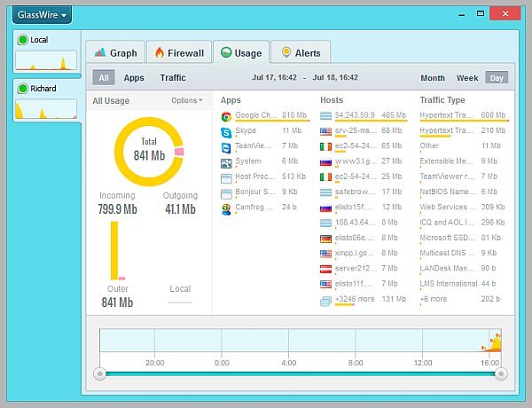Click Italian flag beside 65 Mb host

pyautogui.click(x=325, y=146)
